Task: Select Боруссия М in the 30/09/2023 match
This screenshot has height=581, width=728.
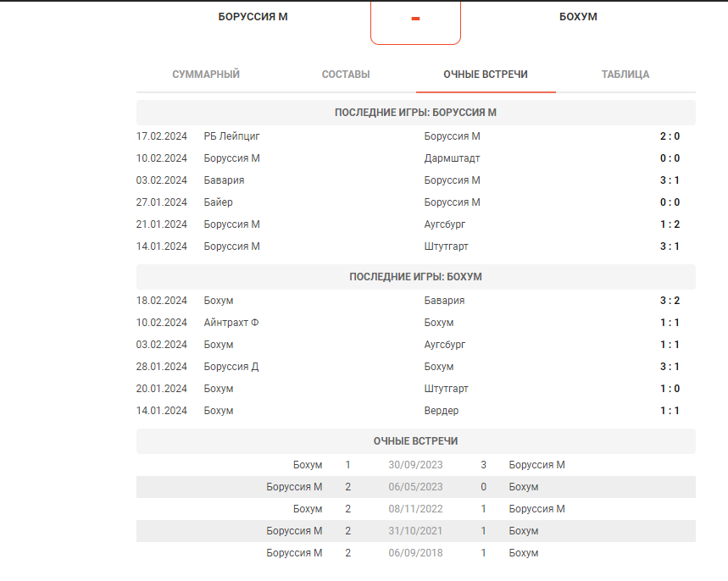Action: [536, 465]
